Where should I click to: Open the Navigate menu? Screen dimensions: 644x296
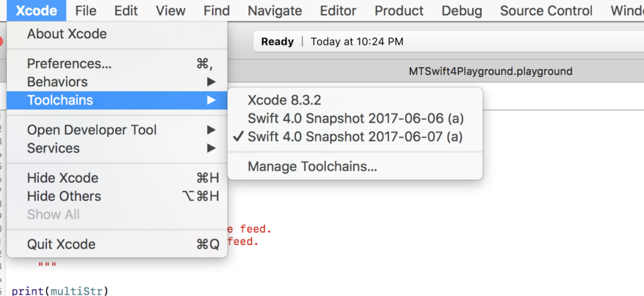tap(274, 11)
